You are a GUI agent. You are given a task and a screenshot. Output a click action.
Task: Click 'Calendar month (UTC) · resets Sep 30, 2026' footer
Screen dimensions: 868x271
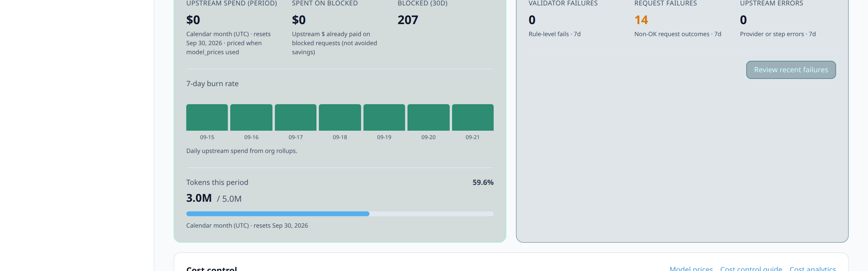pyautogui.click(x=247, y=226)
